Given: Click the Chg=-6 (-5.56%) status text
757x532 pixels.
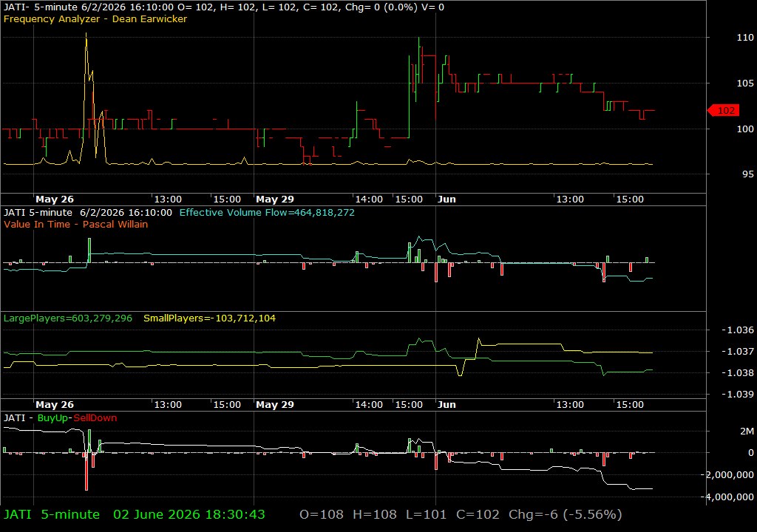Looking at the screenshot, I should [x=565, y=514].
